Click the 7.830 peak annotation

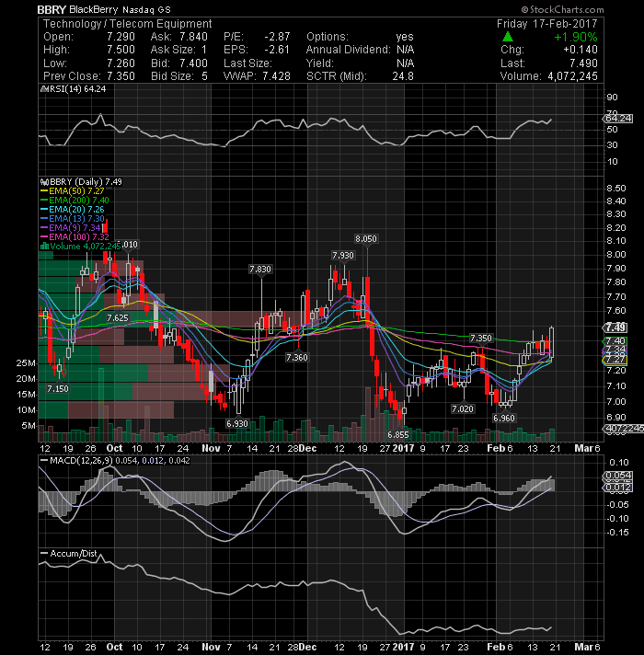[x=259, y=269]
